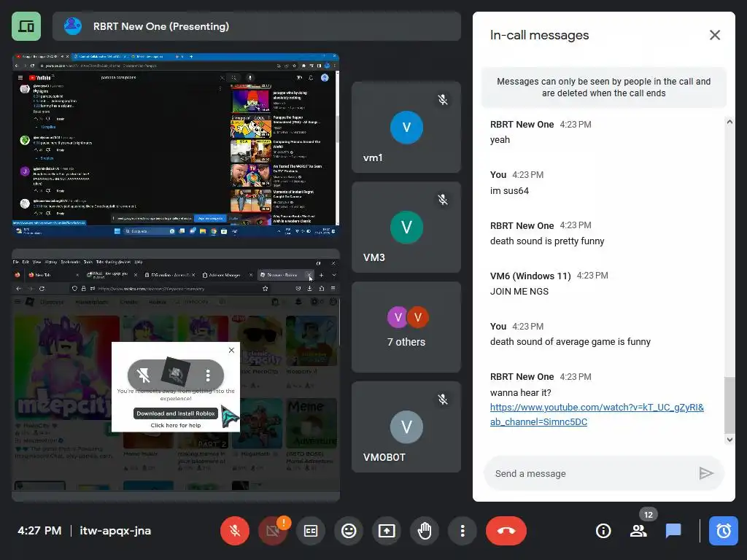Click the send message arrow icon

pyautogui.click(x=706, y=473)
